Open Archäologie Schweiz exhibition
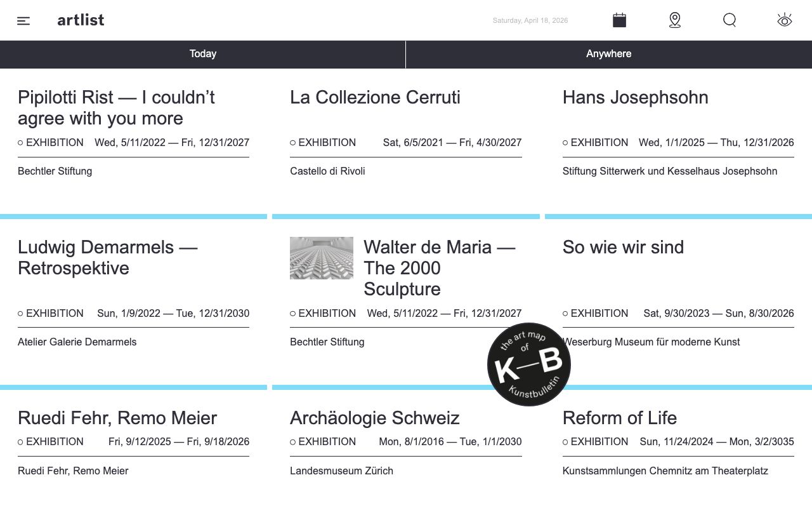Screen dimensions: 812x508 (375, 418)
